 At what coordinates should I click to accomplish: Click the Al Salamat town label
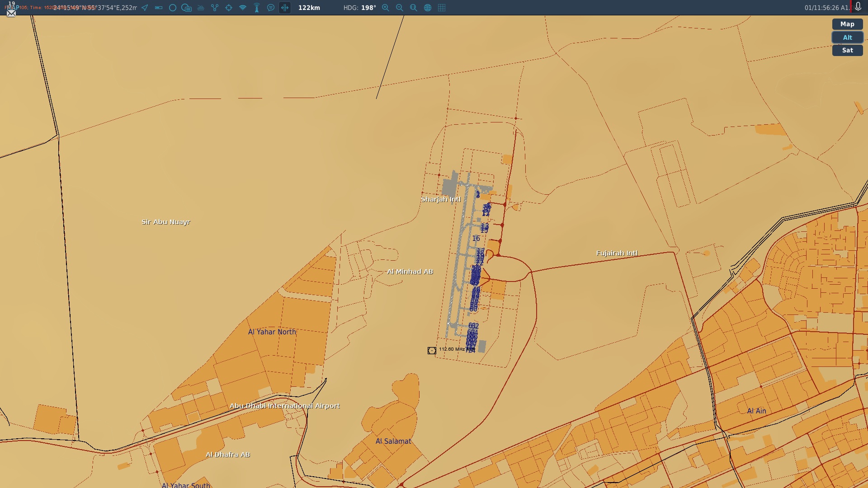393,441
